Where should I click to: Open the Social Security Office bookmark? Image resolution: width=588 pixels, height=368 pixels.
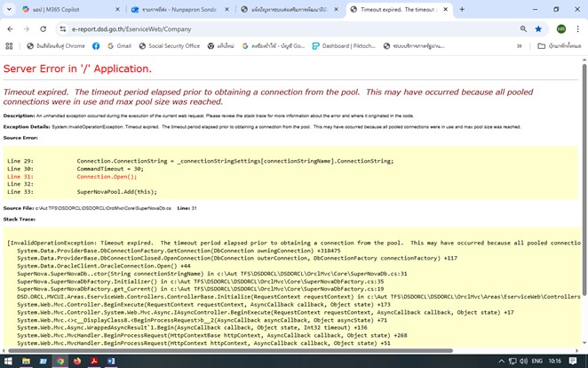pos(169,45)
